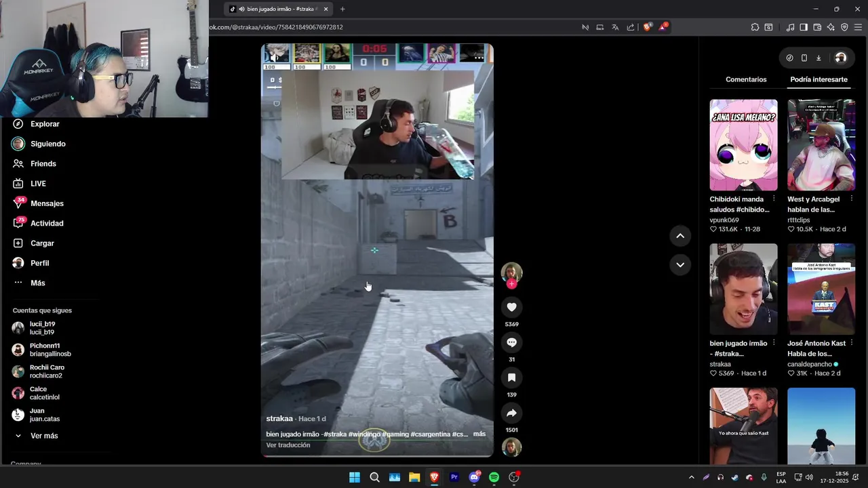Click the share page icon in address bar
This screenshot has height=488, width=868.
click(631, 27)
